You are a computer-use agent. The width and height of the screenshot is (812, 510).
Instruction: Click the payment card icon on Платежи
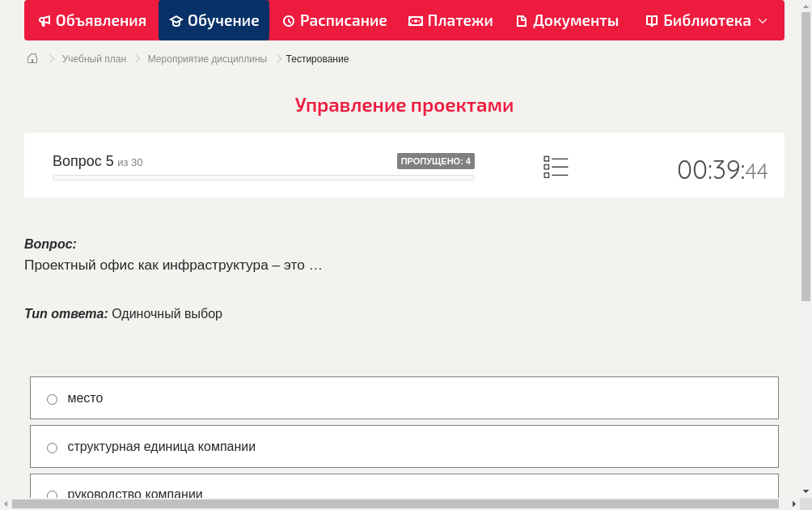[415, 20]
